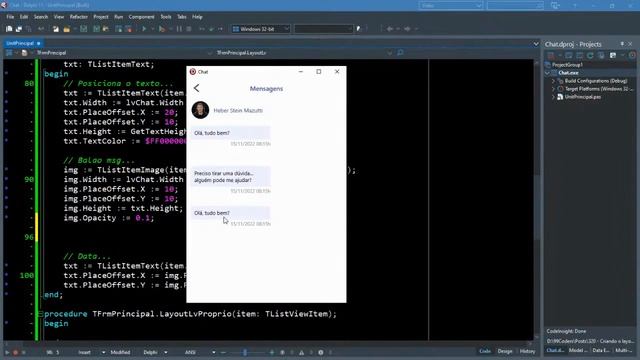The width and height of the screenshot is (640, 360).
Task: Click the first icon in Projects toolbar
Action: pyautogui.click(x=551, y=55)
